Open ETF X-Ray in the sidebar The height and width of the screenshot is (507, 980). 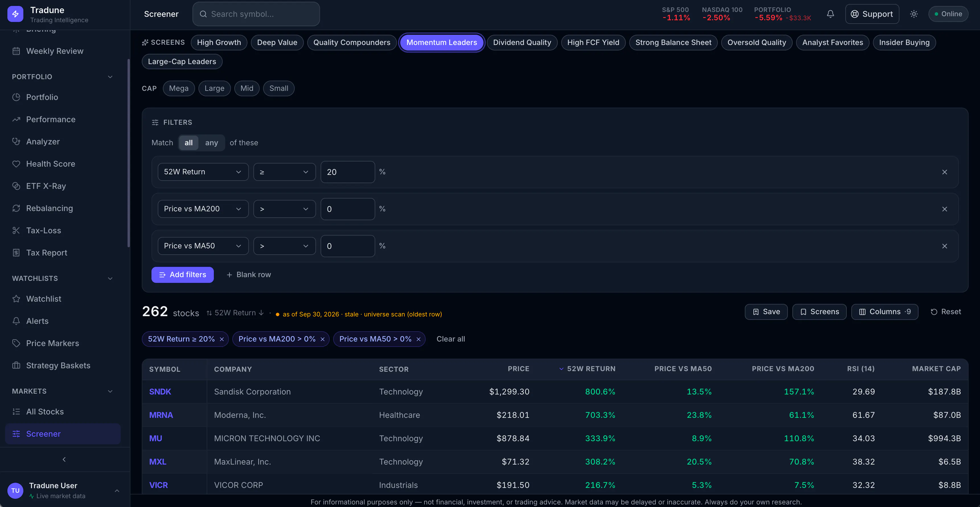pos(63,186)
